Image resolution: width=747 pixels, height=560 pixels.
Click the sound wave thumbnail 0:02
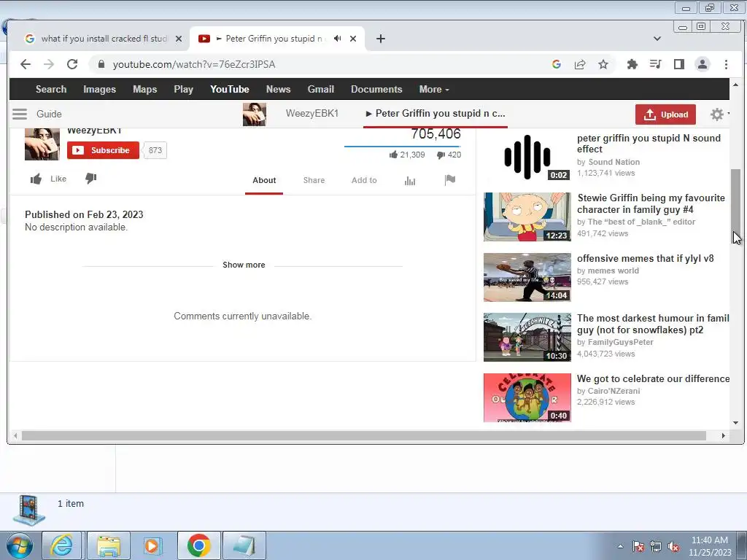click(x=527, y=157)
